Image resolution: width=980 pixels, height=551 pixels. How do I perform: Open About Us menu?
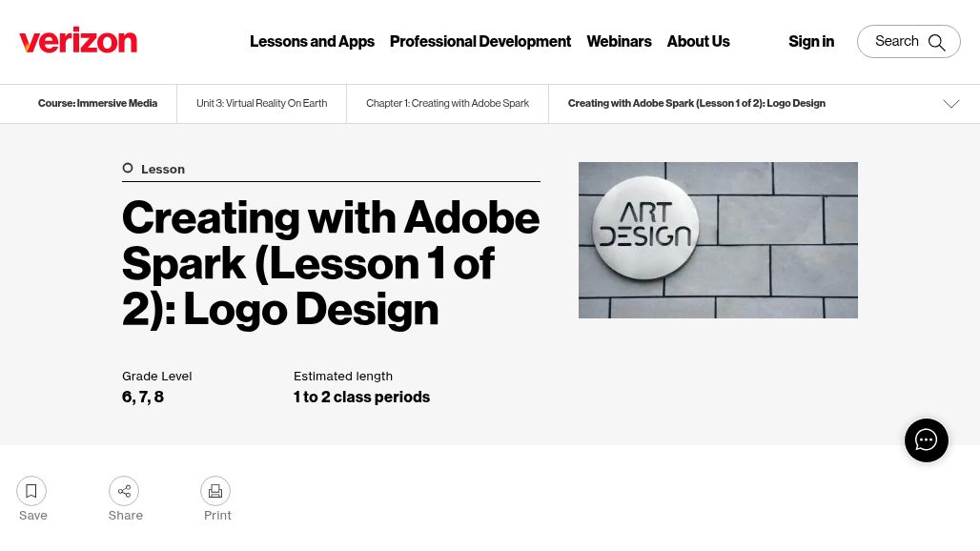point(698,41)
